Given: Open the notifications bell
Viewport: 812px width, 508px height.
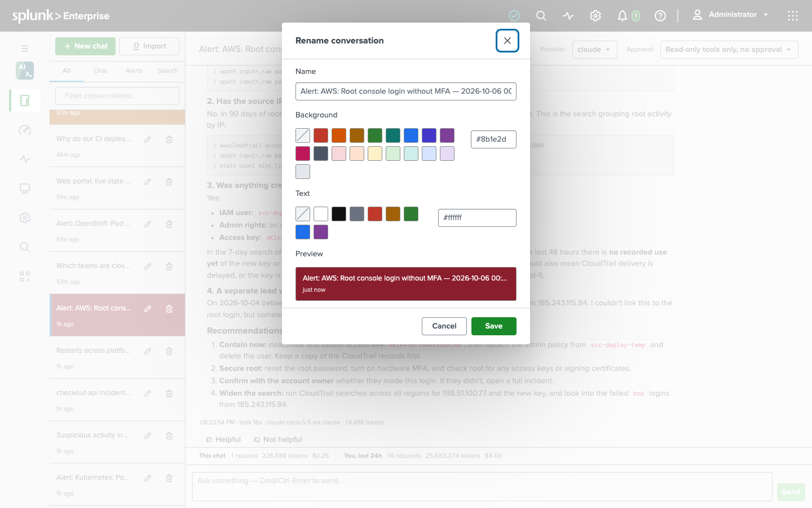Looking at the screenshot, I should 623,16.
